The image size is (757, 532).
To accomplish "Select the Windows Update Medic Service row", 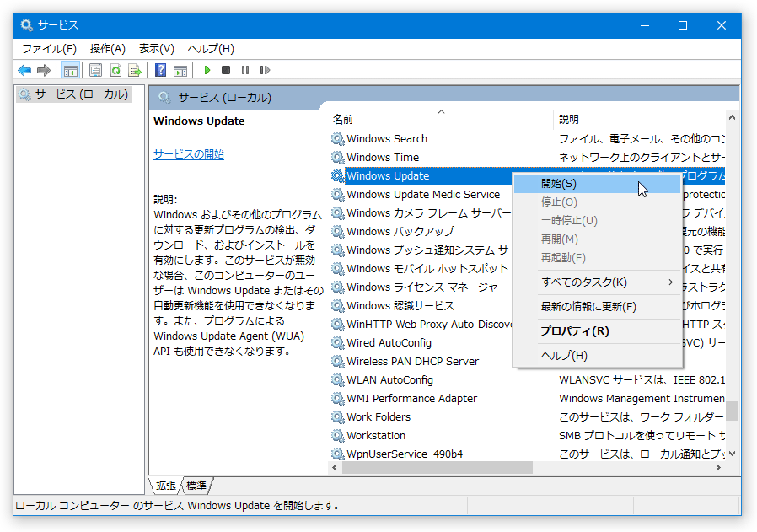I will click(x=421, y=195).
